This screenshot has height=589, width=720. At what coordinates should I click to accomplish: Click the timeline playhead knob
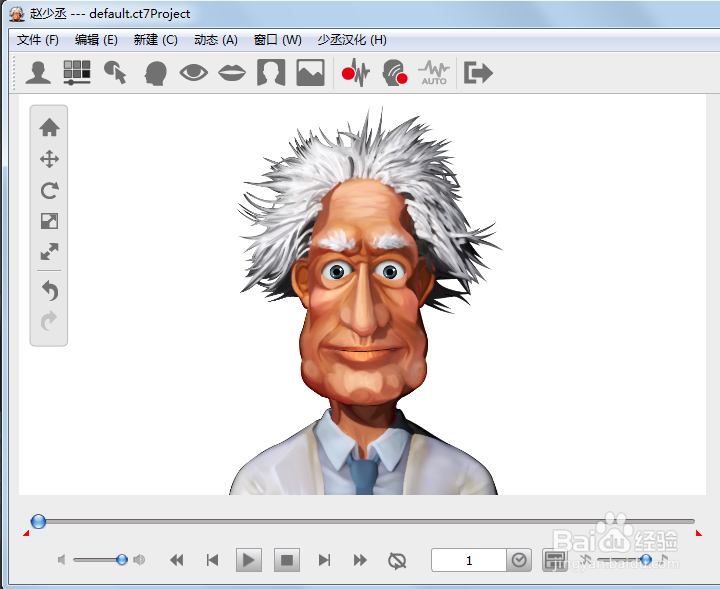point(38,521)
